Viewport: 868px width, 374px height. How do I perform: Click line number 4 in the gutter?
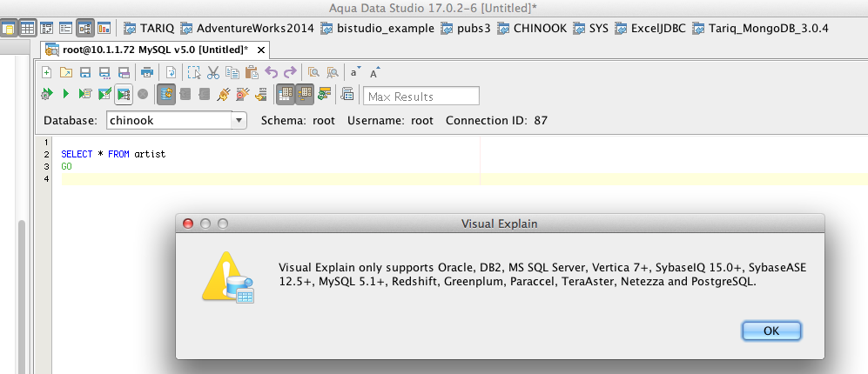(x=46, y=178)
